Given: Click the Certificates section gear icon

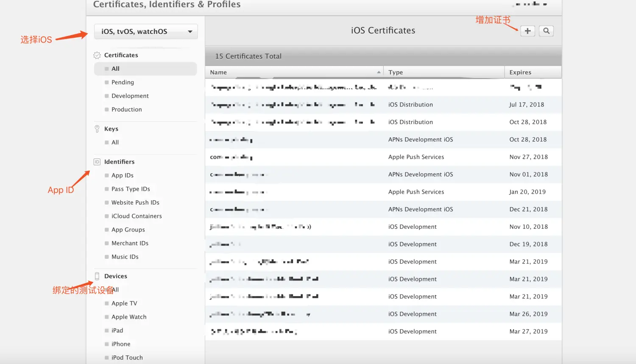Looking at the screenshot, I should (97, 55).
